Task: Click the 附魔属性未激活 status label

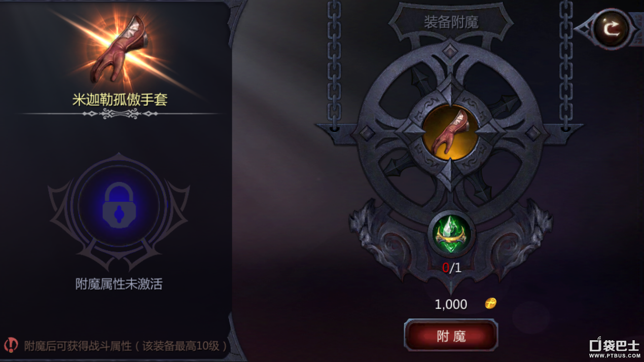Action: click(x=119, y=284)
